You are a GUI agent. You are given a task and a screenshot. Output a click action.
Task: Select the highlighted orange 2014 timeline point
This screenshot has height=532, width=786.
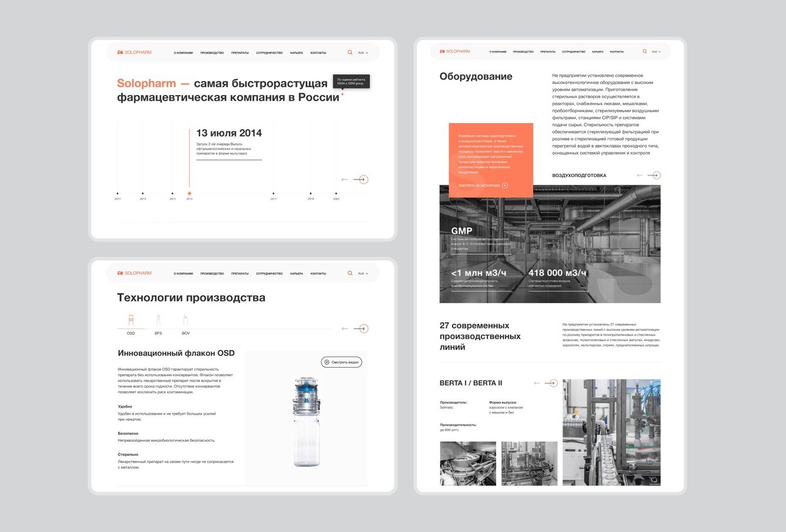coord(189,194)
